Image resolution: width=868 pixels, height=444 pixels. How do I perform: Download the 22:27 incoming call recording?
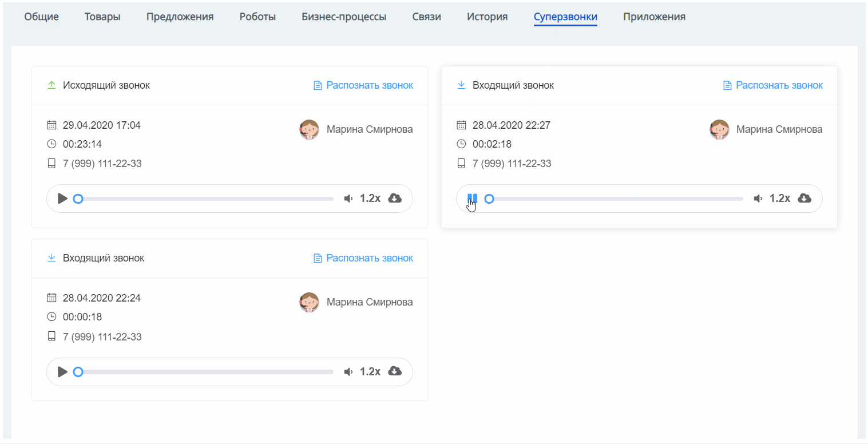804,198
